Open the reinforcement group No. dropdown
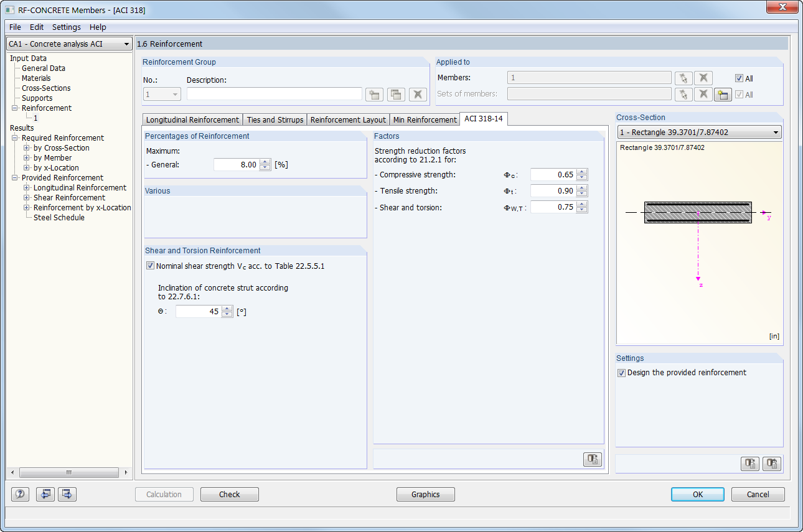 [175, 95]
